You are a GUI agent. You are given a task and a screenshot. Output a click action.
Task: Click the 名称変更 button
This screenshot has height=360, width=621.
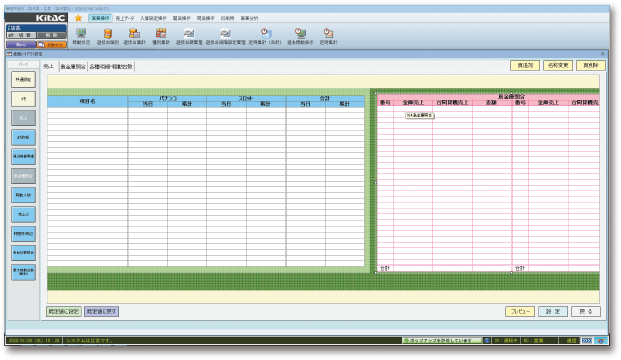[558, 65]
